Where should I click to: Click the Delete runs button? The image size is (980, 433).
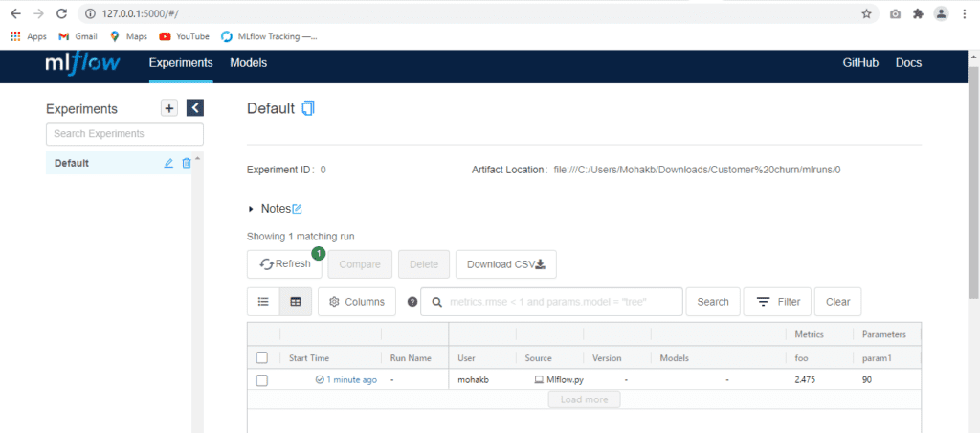pos(424,264)
